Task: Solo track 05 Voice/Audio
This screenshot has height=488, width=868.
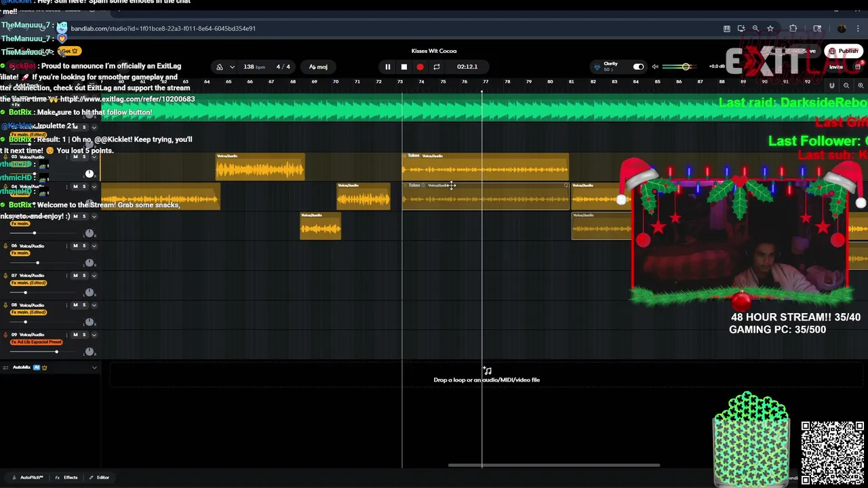Action: (x=84, y=216)
